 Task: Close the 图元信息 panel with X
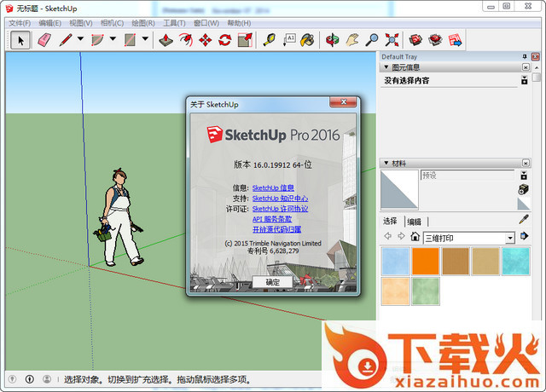tap(526, 67)
